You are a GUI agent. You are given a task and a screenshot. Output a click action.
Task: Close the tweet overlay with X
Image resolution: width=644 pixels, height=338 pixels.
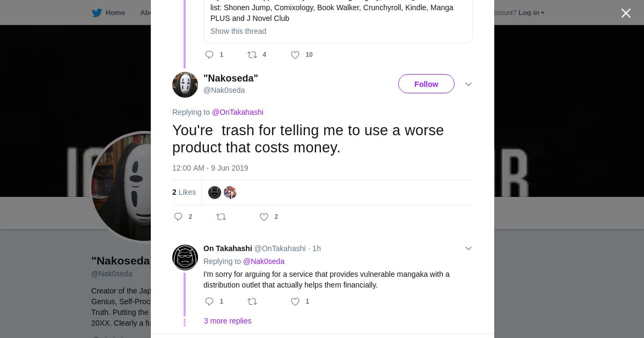tap(626, 13)
